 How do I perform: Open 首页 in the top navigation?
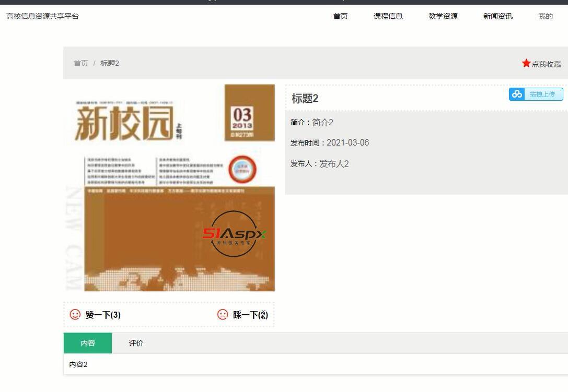pyautogui.click(x=341, y=16)
